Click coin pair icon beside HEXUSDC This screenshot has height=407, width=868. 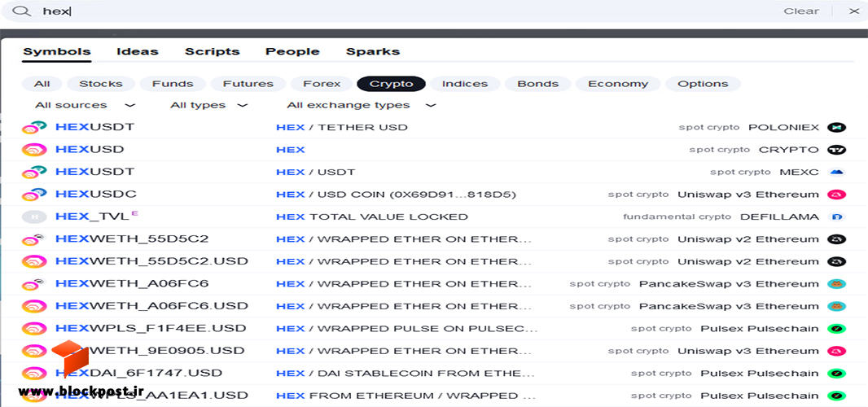[33, 195]
